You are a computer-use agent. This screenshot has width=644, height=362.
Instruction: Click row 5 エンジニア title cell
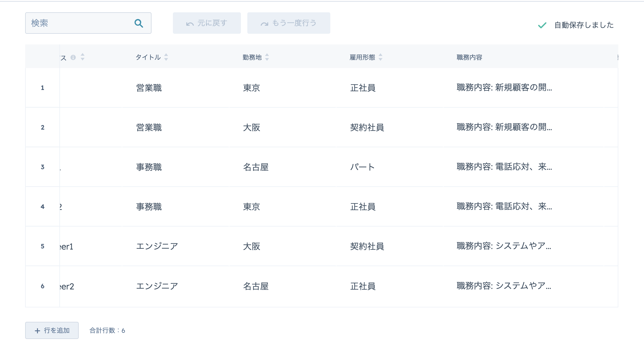157,246
